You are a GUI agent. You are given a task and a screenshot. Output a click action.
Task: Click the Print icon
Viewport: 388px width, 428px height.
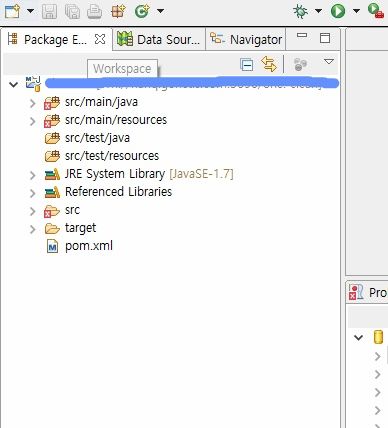click(94, 11)
